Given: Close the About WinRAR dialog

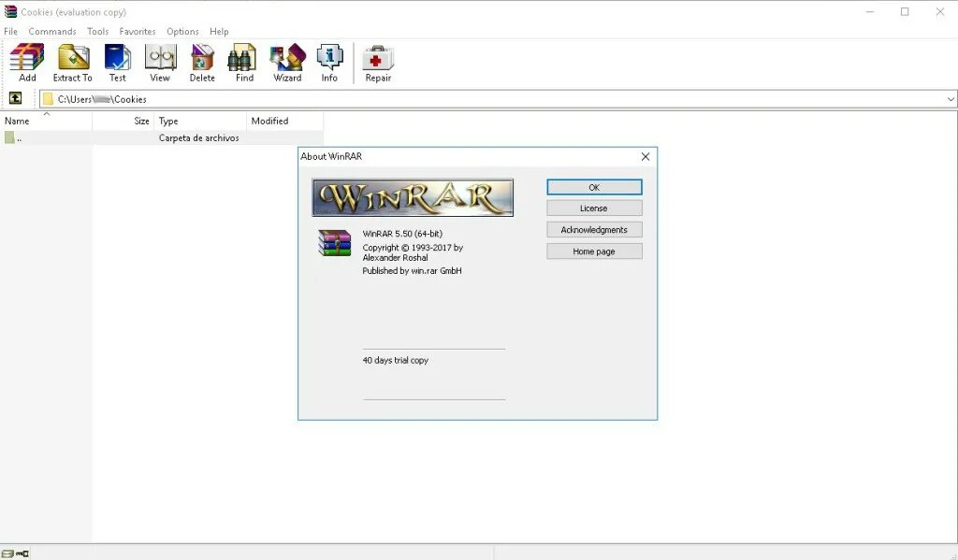Looking at the screenshot, I should [646, 156].
